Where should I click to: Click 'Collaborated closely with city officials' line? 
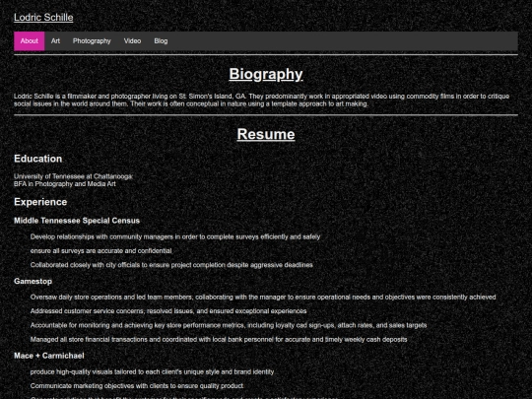click(171, 265)
